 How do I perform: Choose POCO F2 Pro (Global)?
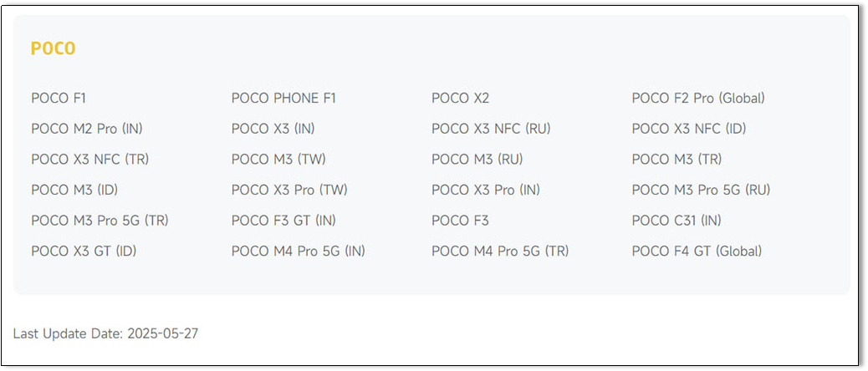point(698,99)
